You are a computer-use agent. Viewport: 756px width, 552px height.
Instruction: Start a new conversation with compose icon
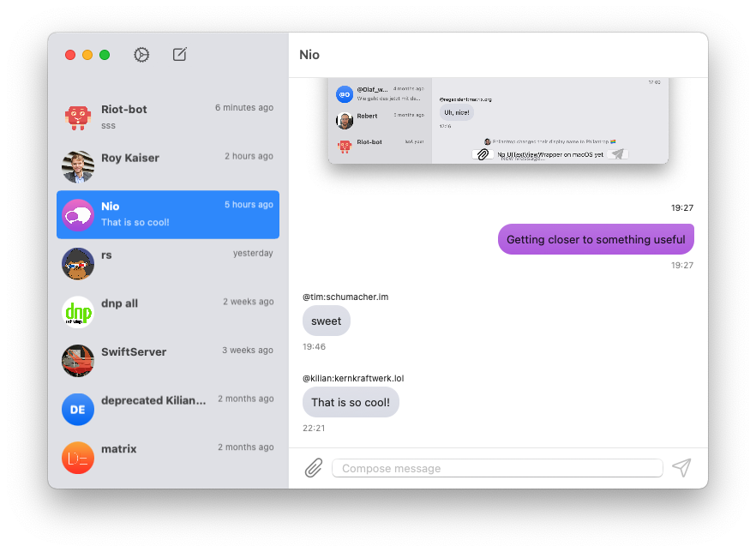point(179,55)
